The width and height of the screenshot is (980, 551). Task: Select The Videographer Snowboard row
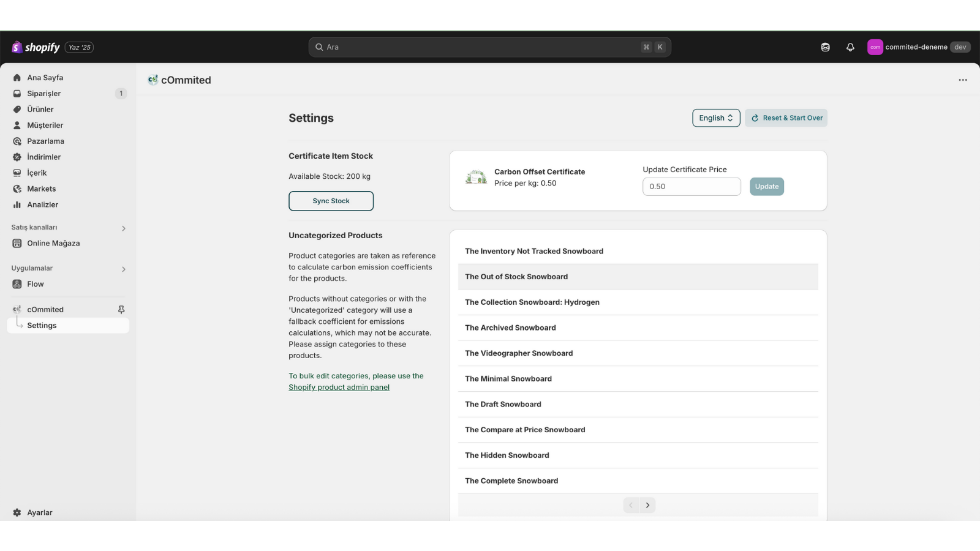pos(638,353)
